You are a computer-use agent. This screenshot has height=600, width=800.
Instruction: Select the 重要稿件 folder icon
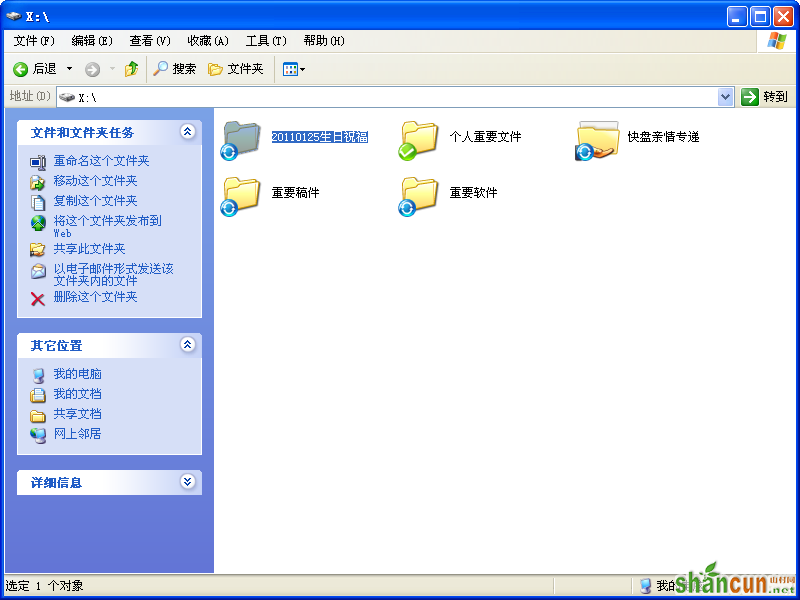[241, 196]
